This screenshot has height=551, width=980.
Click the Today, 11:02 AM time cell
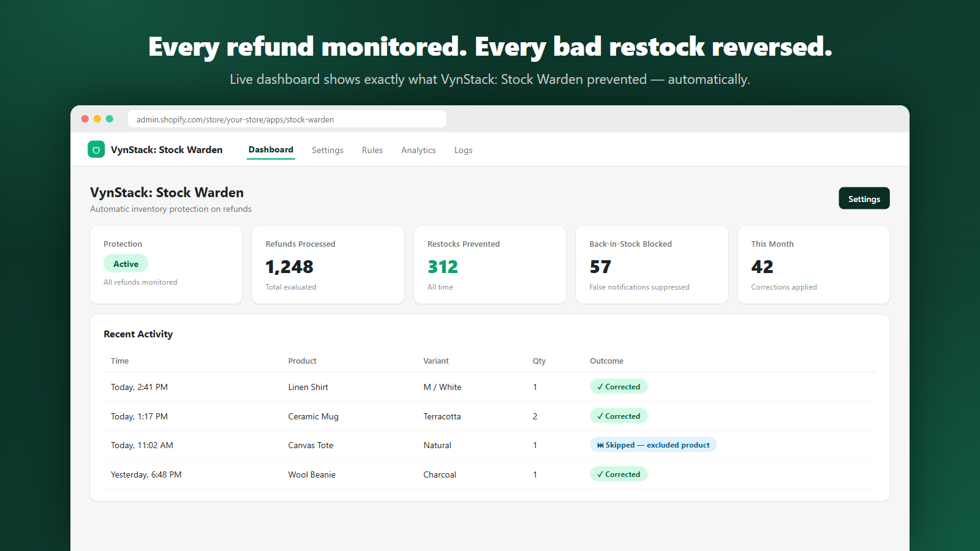pos(142,445)
